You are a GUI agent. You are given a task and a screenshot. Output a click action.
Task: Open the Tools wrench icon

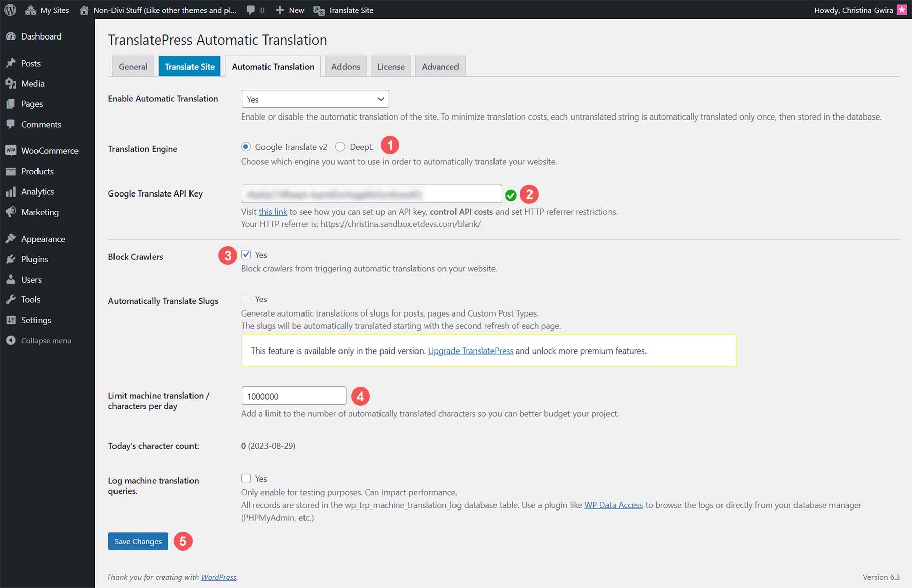[x=11, y=299]
